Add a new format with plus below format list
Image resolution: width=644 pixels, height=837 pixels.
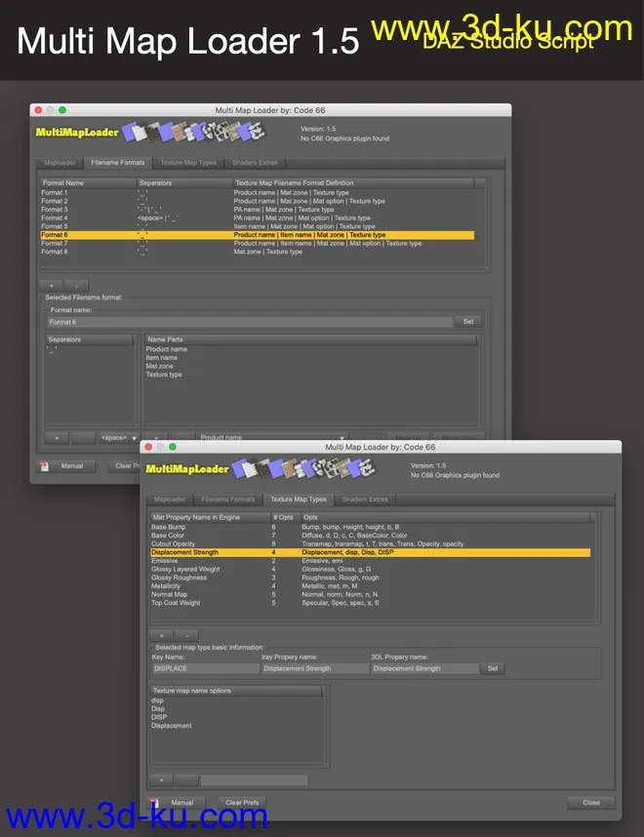[52, 285]
